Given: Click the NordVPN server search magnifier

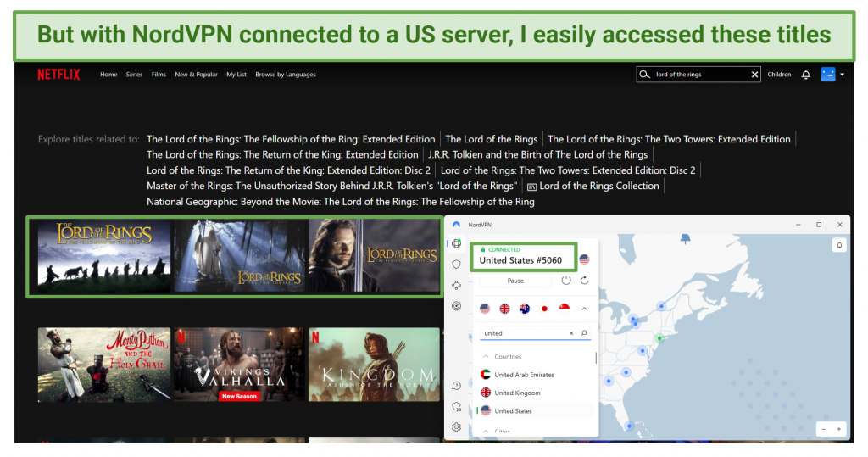Looking at the screenshot, I should pyautogui.click(x=584, y=333).
